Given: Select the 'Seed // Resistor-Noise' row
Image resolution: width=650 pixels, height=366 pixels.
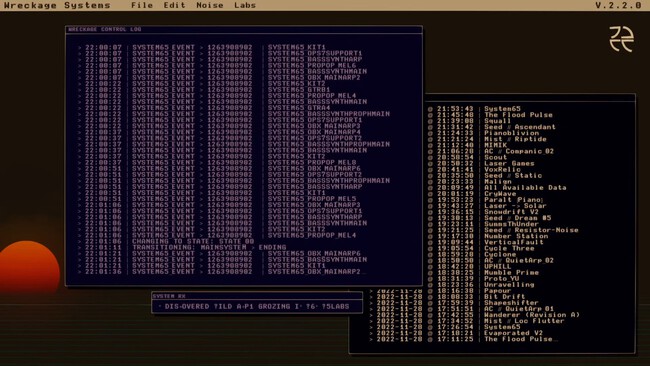Looking at the screenshot, I should click(503, 230).
